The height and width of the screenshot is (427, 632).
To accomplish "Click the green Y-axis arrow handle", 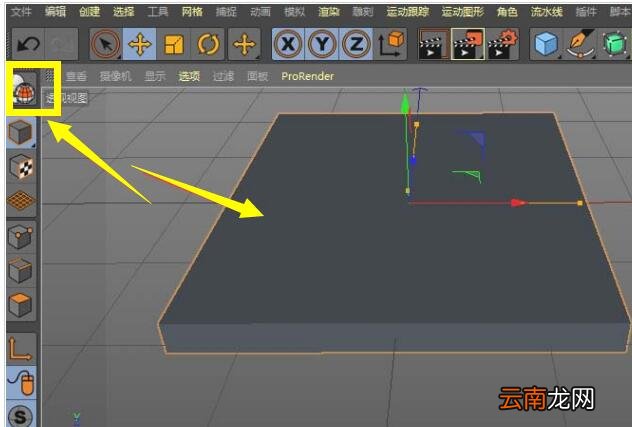I will [405, 102].
